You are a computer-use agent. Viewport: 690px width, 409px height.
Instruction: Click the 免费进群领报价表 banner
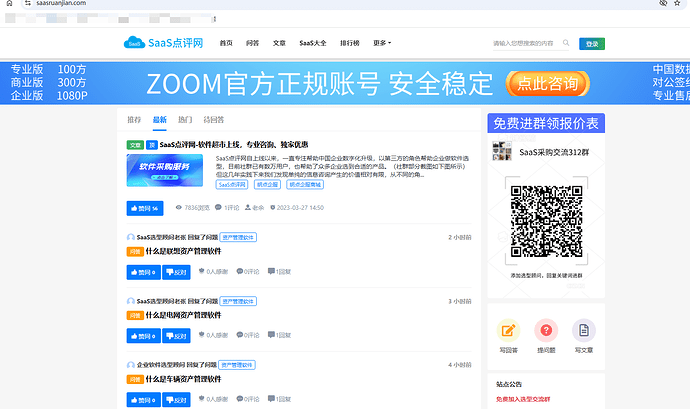[546, 123]
